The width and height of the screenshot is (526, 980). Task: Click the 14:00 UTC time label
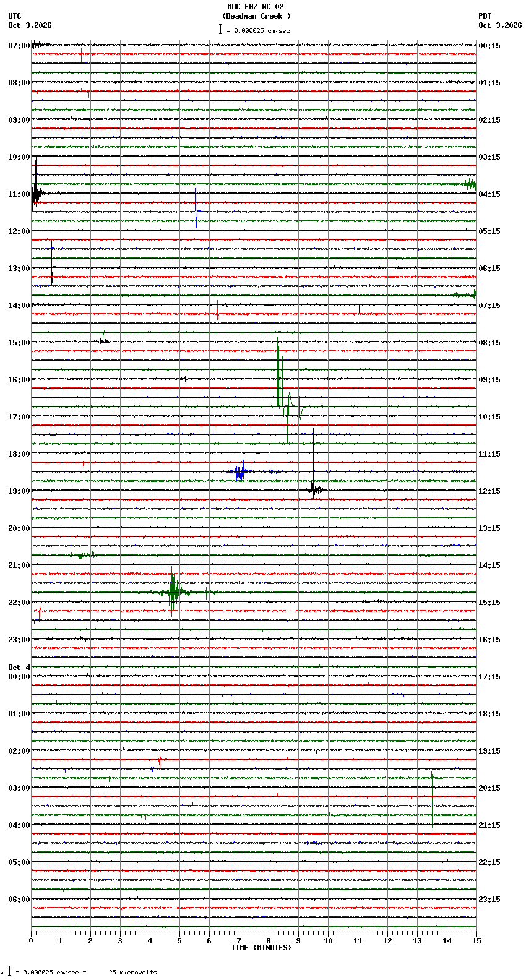(19, 306)
